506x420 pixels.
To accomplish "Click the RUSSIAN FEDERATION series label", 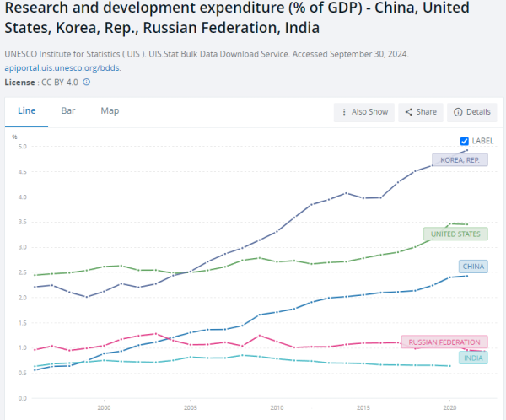I will (x=444, y=342).
